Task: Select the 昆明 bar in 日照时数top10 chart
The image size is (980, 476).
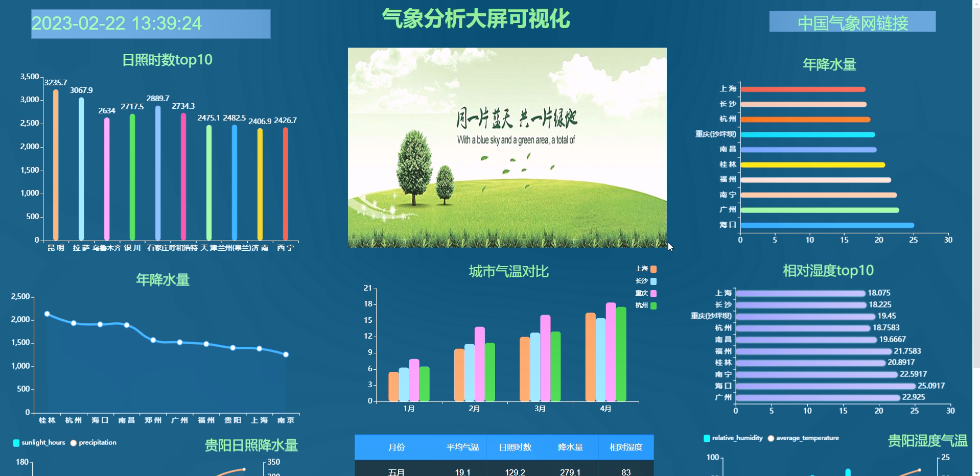Action: tap(55, 163)
